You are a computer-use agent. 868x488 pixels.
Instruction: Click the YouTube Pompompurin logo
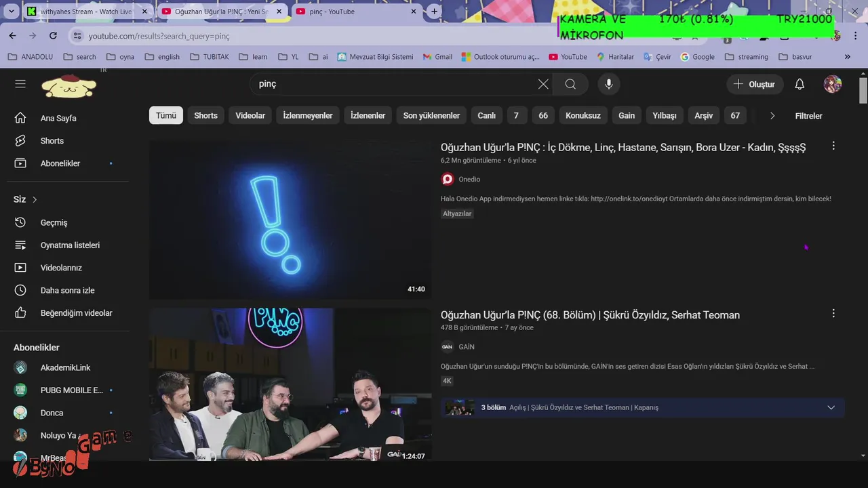(69, 85)
